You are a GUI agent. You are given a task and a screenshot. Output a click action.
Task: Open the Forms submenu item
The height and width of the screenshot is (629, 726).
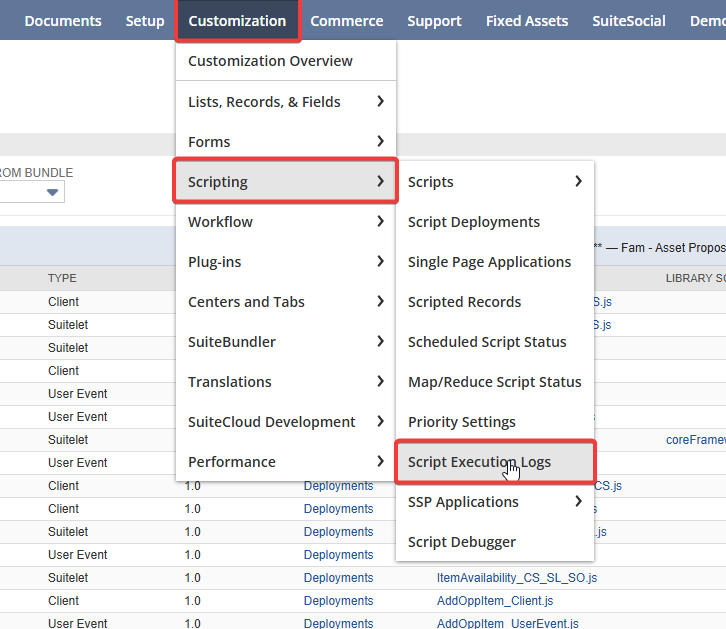(x=286, y=142)
